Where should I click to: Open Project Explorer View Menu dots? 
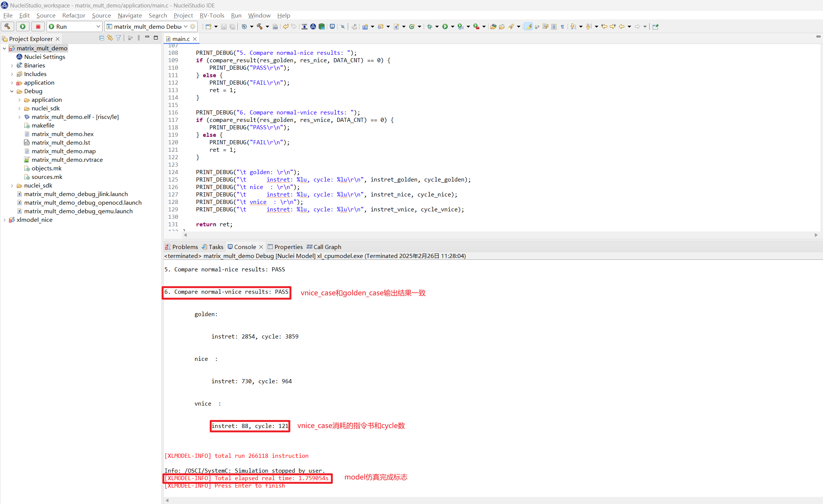pos(139,38)
